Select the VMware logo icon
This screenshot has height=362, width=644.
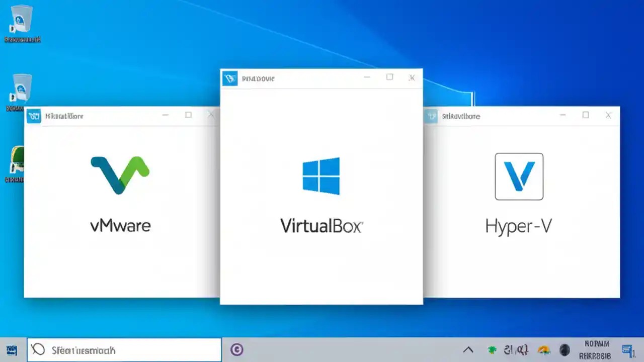click(120, 175)
